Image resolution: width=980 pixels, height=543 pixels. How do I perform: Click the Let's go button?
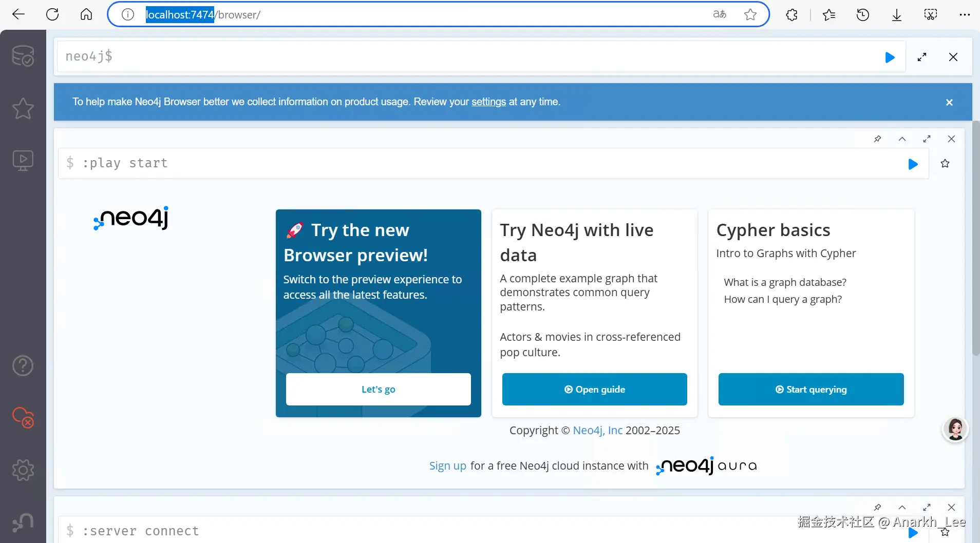click(379, 389)
